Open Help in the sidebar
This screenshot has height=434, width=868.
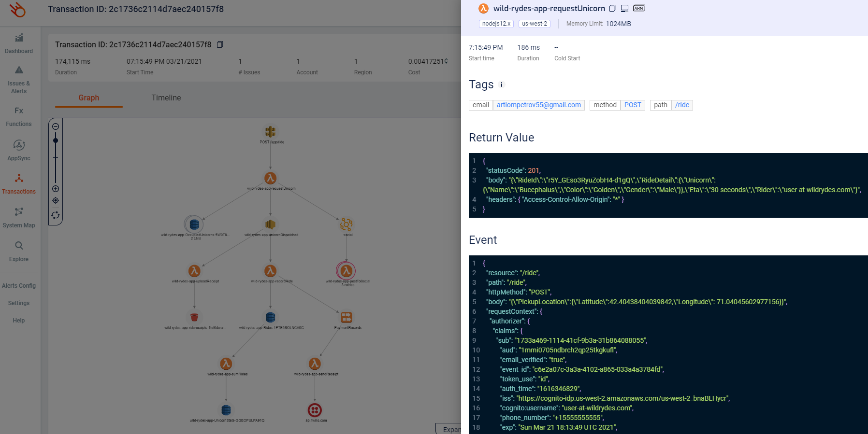[19, 321]
